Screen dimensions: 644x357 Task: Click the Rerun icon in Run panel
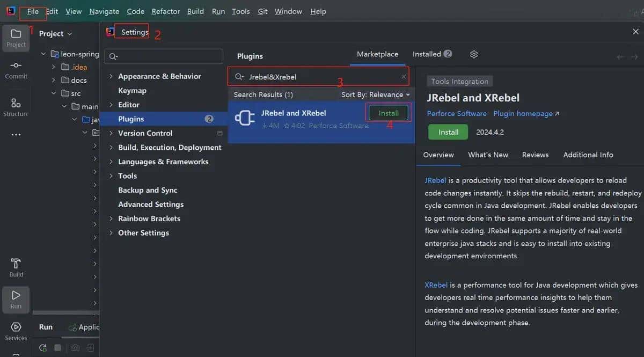pos(43,348)
